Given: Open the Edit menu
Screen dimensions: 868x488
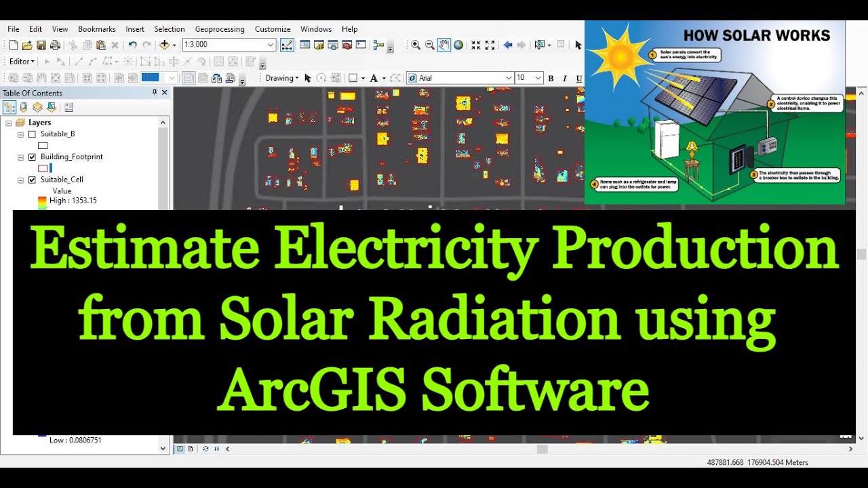Looking at the screenshot, I should (x=35, y=29).
